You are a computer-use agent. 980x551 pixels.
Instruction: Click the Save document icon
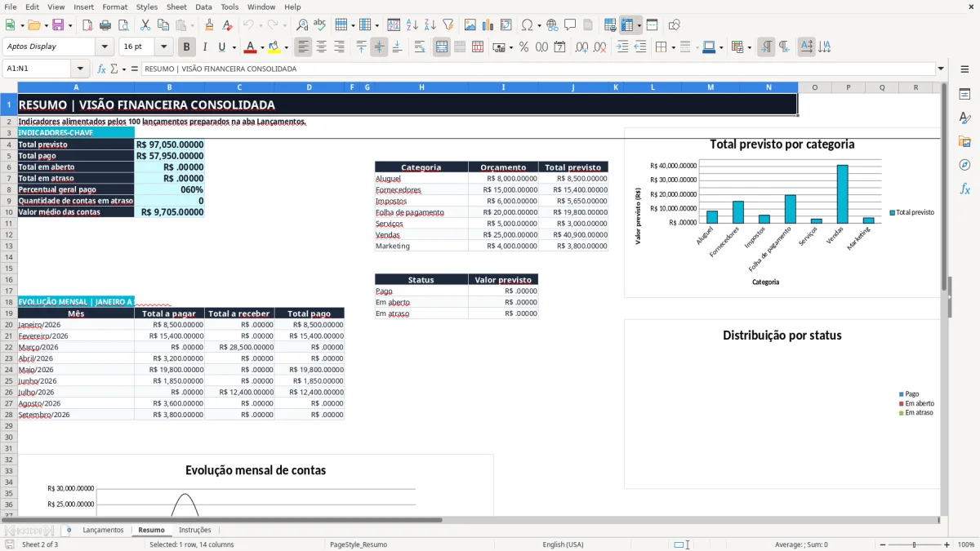click(x=58, y=25)
